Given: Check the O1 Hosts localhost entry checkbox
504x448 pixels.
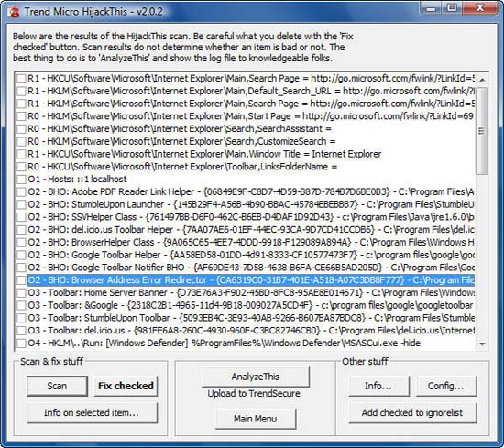Looking at the screenshot, I should pos(21,180).
